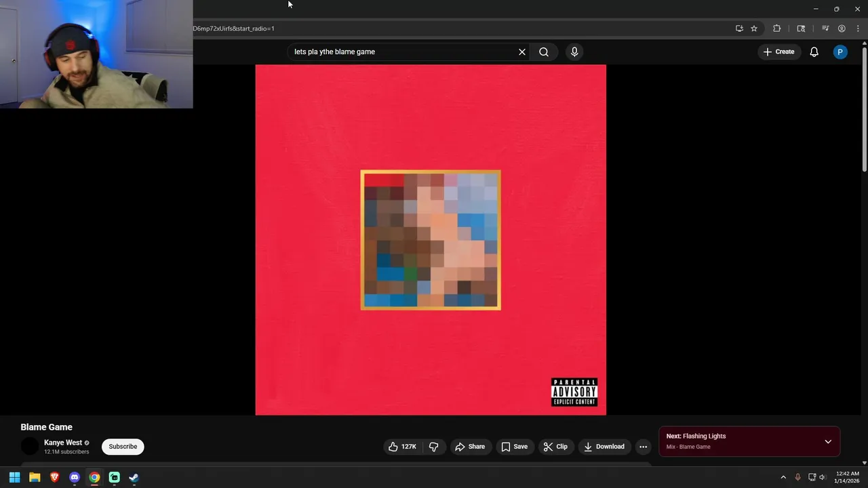Subscribe to Kanye West channel

click(x=123, y=447)
